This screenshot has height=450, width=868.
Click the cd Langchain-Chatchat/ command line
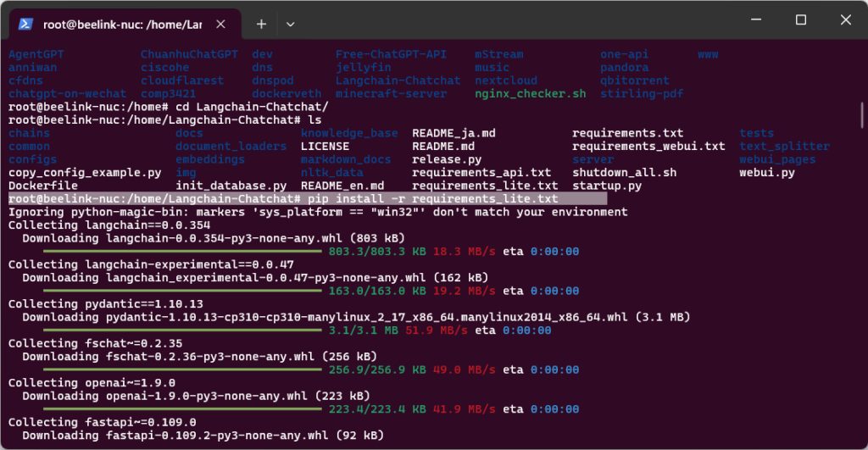(x=167, y=107)
